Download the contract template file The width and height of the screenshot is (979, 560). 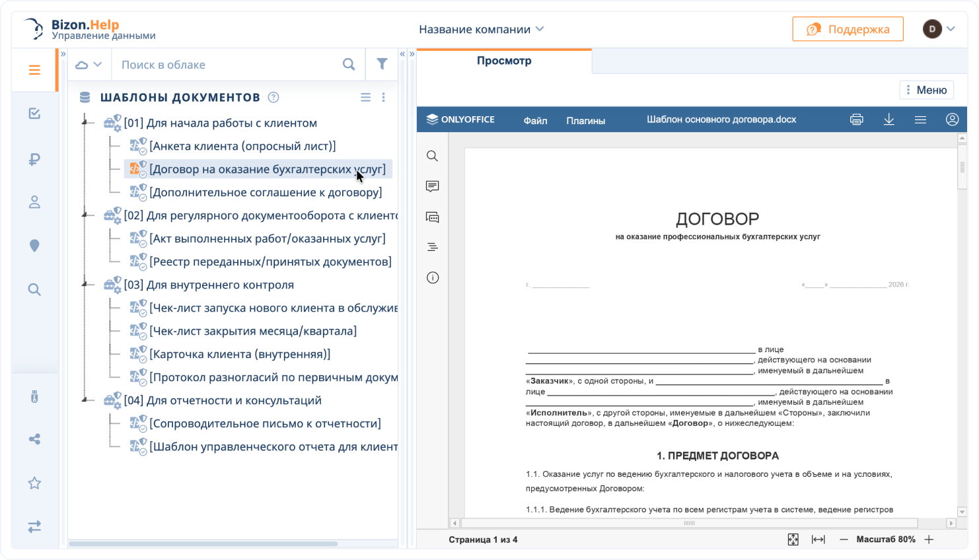click(889, 120)
